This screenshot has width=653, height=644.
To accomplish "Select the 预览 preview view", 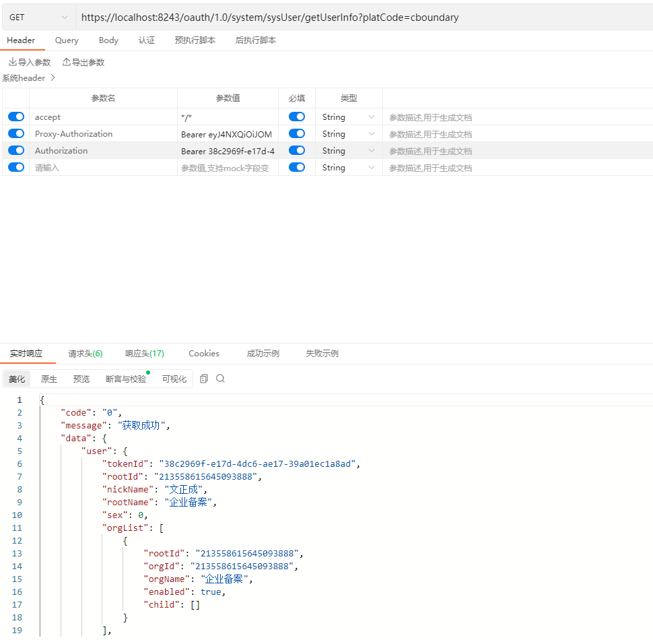I will [x=81, y=379].
